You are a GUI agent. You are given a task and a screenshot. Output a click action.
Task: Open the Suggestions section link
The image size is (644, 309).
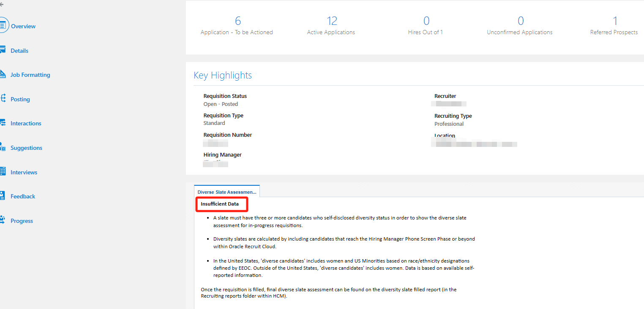(27, 148)
